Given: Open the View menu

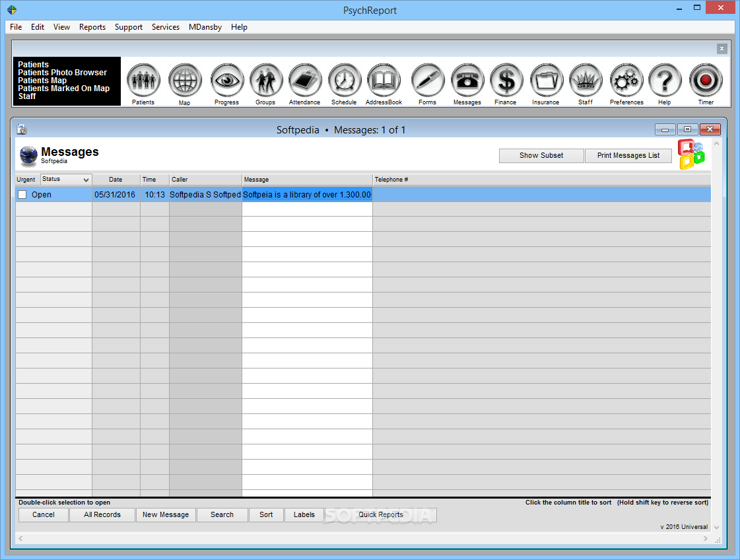Looking at the screenshot, I should (61, 27).
